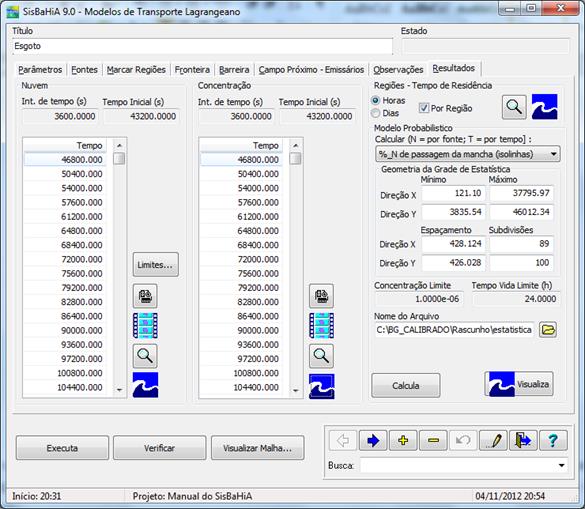Click the Nuvem blue wave map icon

click(146, 385)
